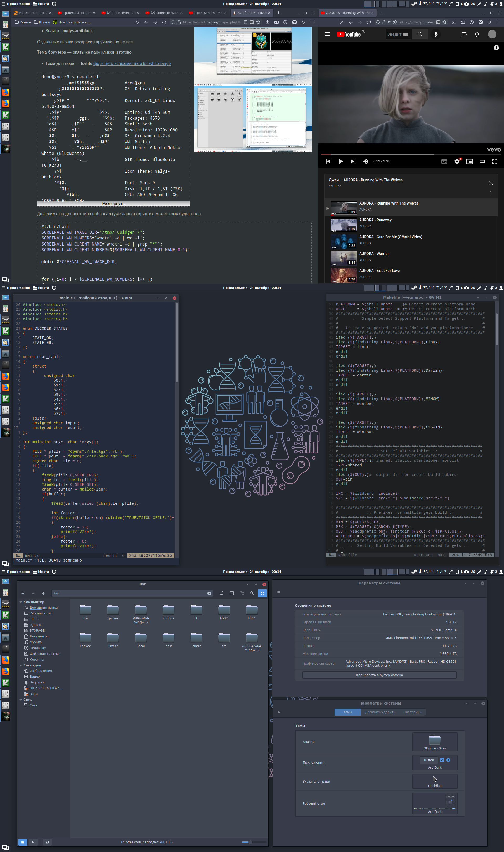Reload the YouTube browser window page
504x852 pixels.
(369, 22)
